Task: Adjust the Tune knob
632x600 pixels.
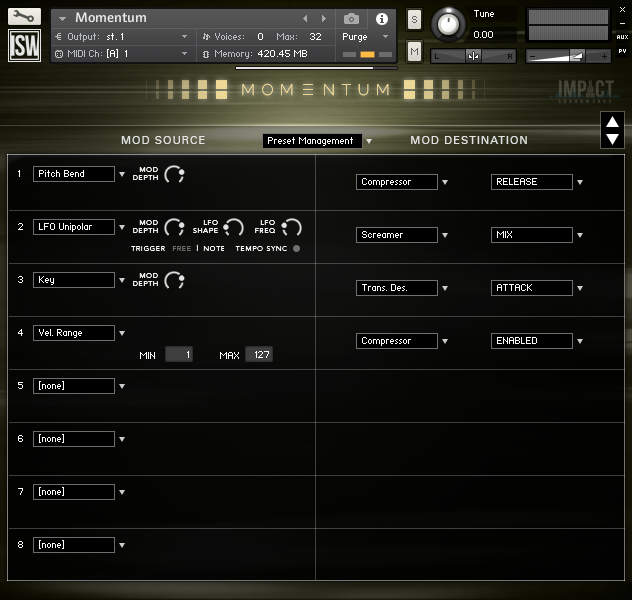Action: (x=448, y=25)
